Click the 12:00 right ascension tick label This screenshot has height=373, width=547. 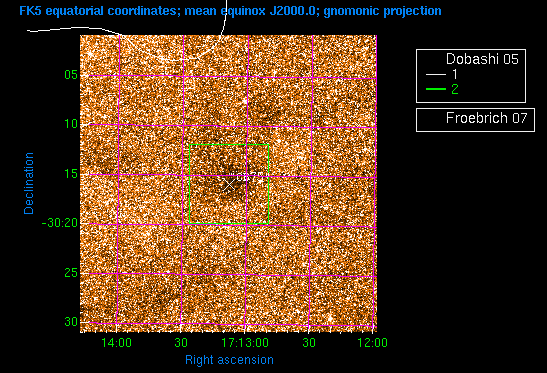coord(372,343)
